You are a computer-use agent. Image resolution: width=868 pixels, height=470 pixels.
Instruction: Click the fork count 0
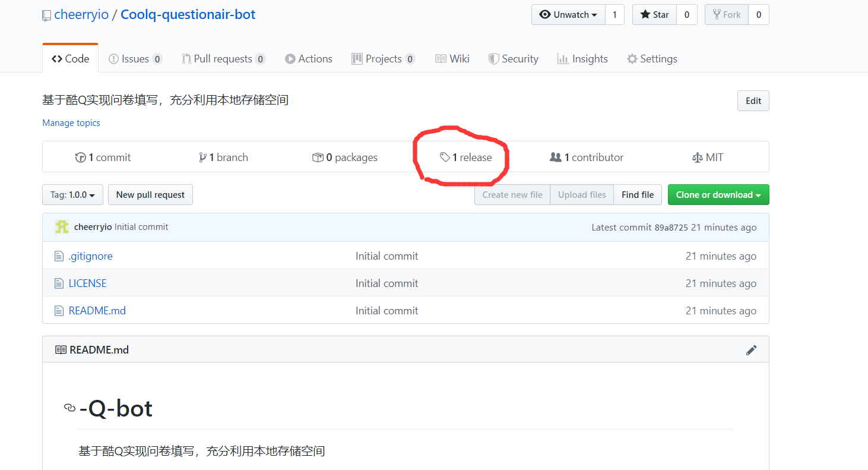(x=759, y=15)
